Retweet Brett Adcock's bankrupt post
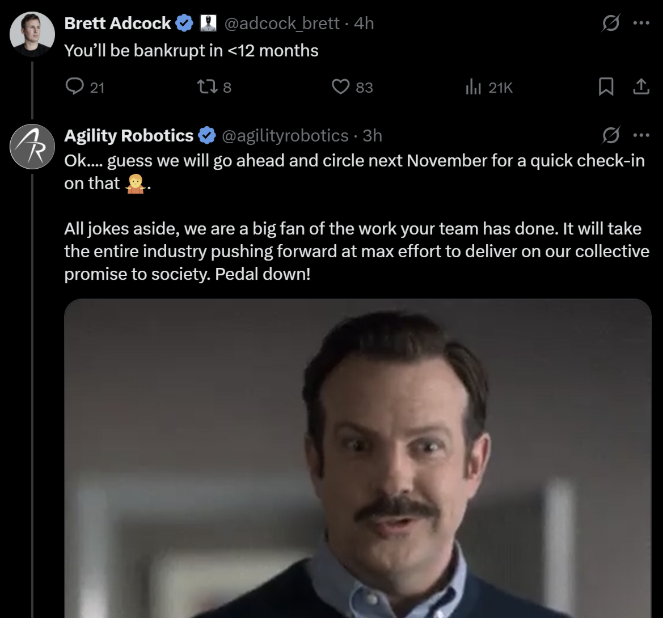The image size is (663, 618). (207, 87)
